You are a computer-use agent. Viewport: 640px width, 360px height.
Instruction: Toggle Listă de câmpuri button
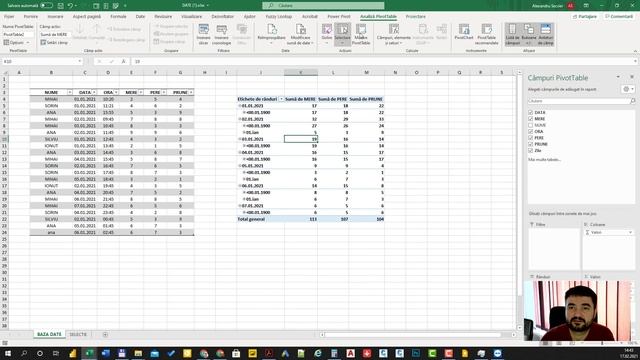pyautogui.click(x=512, y=34)
